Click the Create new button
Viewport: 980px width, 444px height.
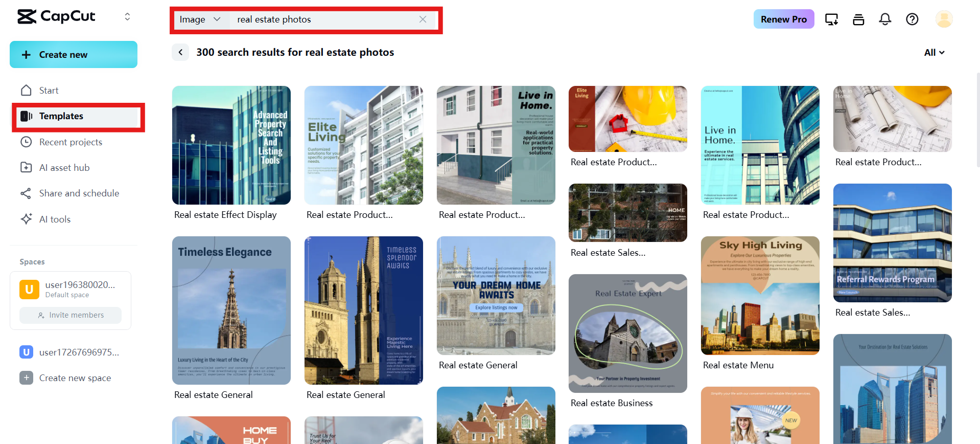pos(74,55)
